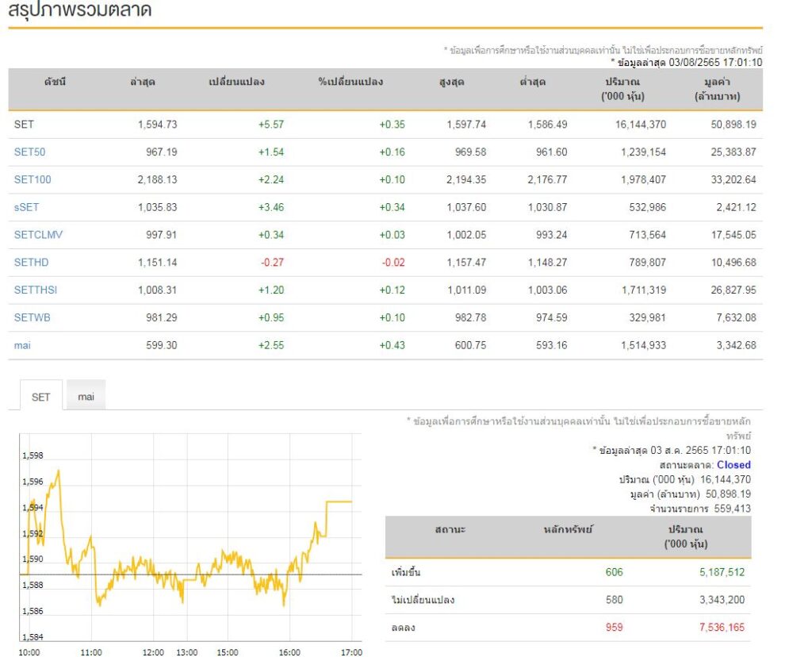Image resolution: width=812 pixels, height=657 pixels.
Task: Select the SET chart tab
Action: [40, 397]
